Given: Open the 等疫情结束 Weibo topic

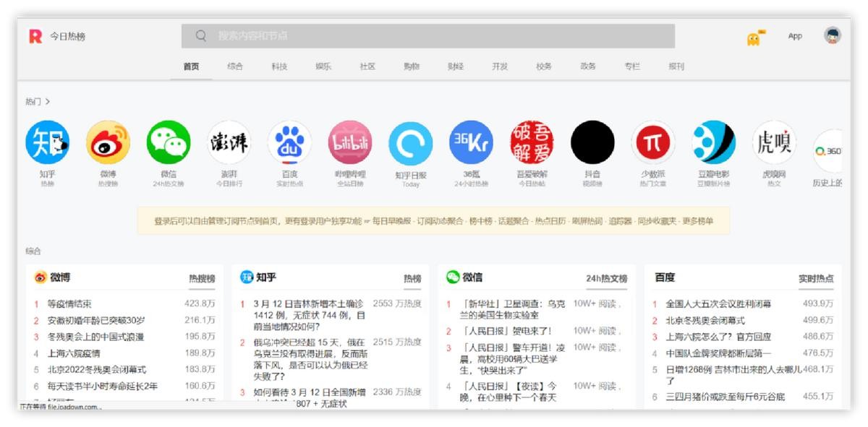Looking at the screenshot, I should 69,304.
